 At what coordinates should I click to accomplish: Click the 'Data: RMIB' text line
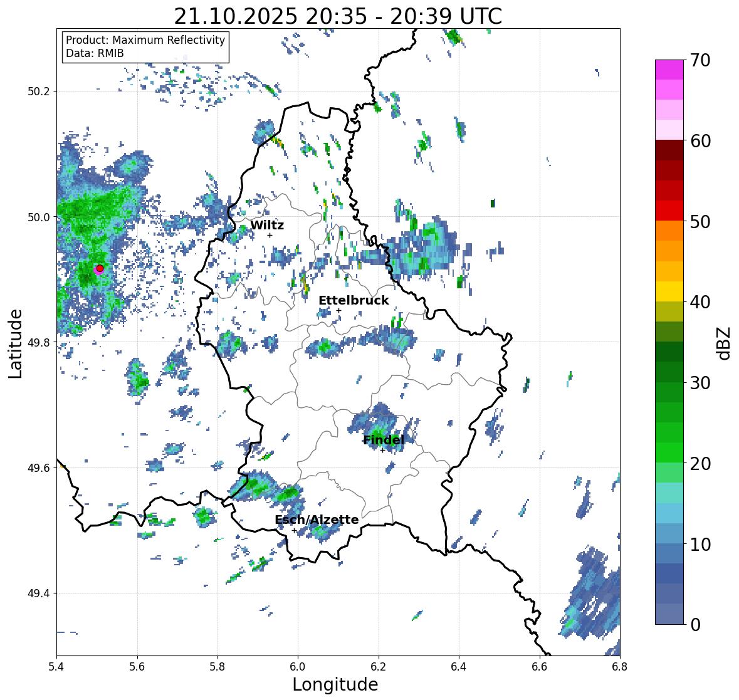95,53
